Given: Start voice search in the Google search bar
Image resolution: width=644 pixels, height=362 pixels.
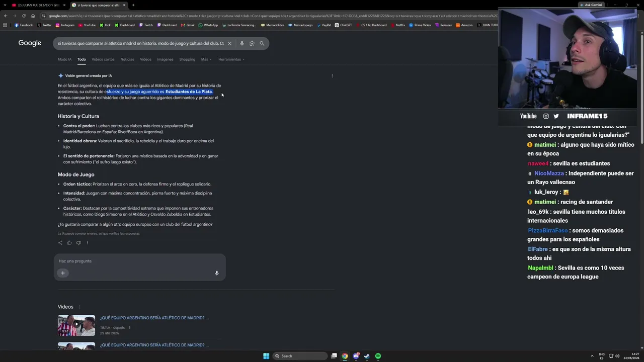Looking at the screenshot, I should click(242, 43).
